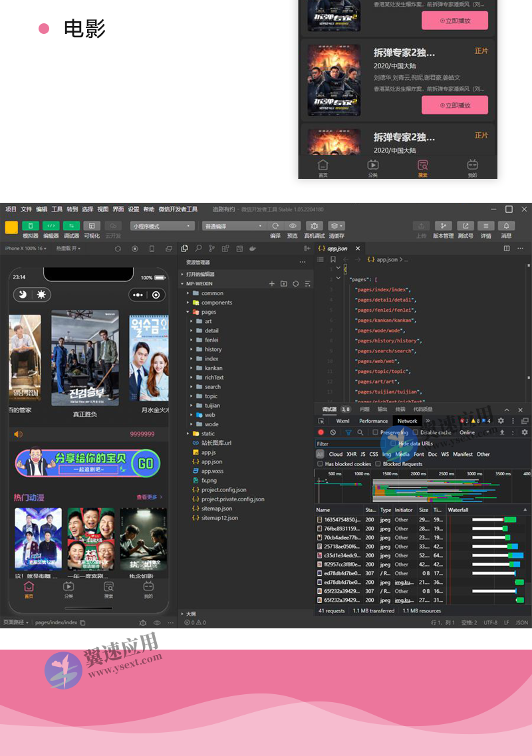Viewport: 532px width, 756px height.
Task: Click the 模拟器 simulator toolbar icon
Action: 31,226
